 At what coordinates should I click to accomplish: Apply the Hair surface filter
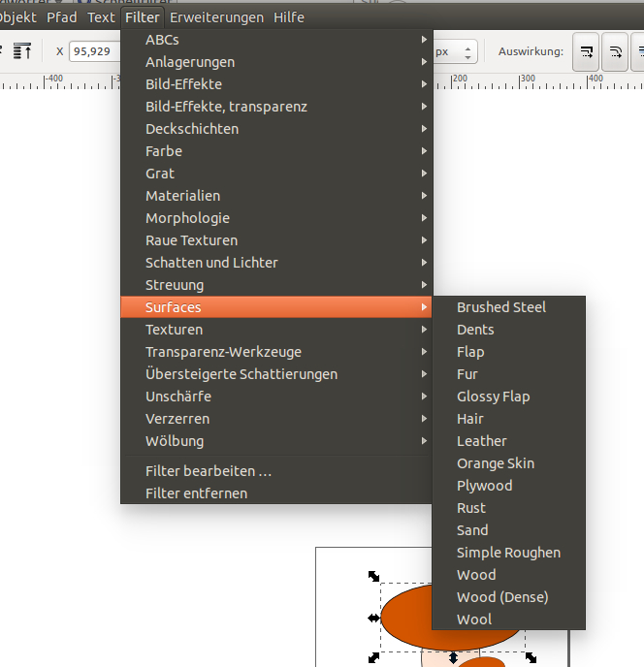pyautogui.click(x=508, y=419)
